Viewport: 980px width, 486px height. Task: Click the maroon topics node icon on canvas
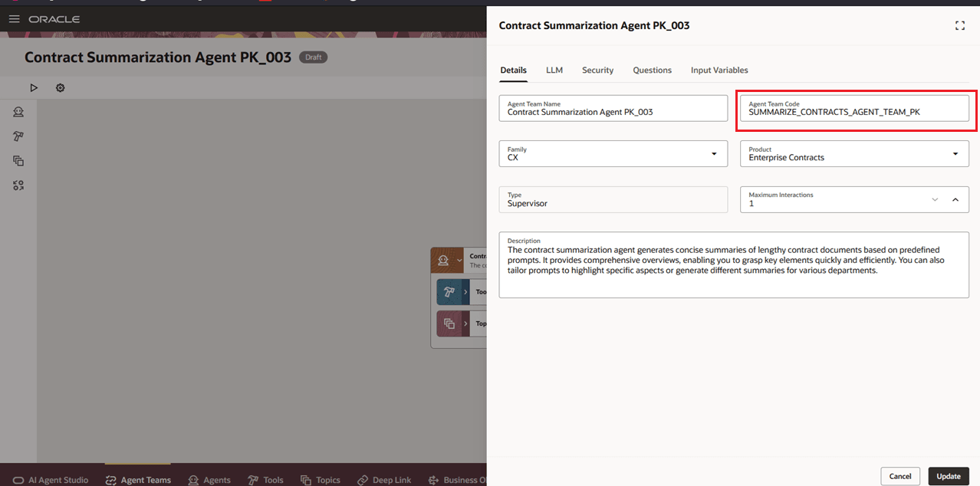tap(449, 323)
